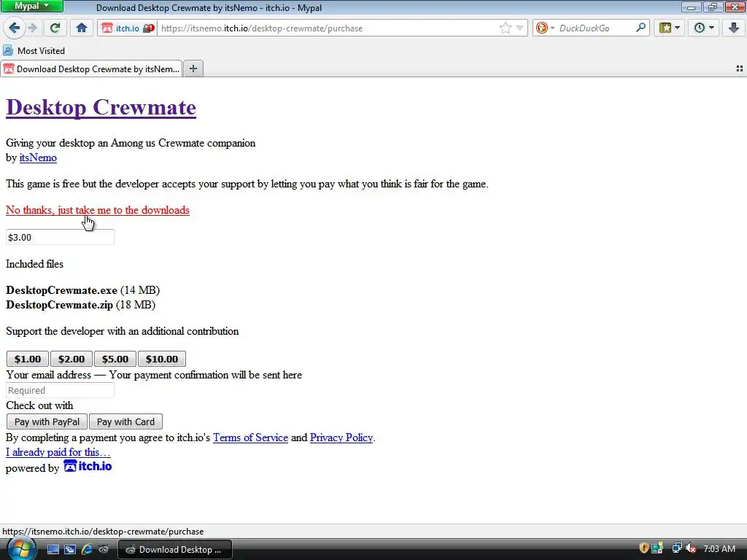Open the Mypal application menu
The image size is (747, 560).
pyautogui.click(x=31, y=6)
